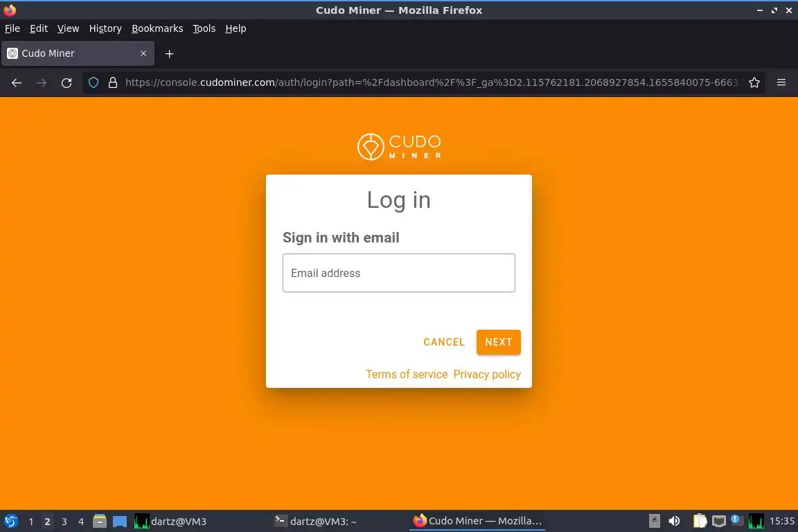Viewport: 798px width, 532px height.
Task: Open the volume control tray icon
Action: point(674,522)
